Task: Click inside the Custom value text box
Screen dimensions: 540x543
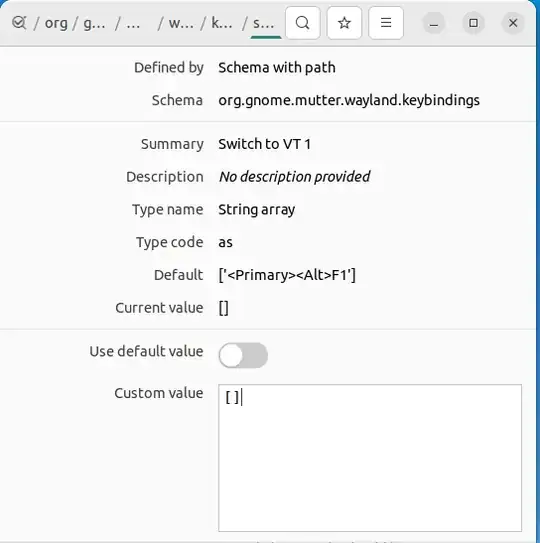Action: (x=370, y=457)
